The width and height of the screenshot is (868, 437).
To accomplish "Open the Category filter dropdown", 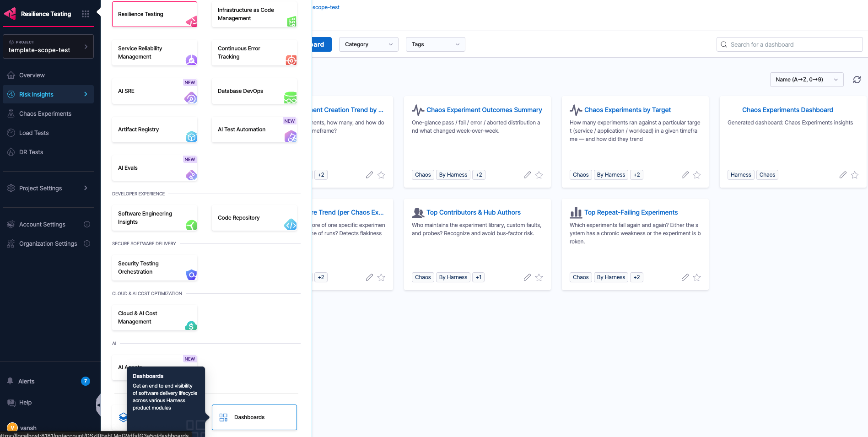I will tap(369, 44).
